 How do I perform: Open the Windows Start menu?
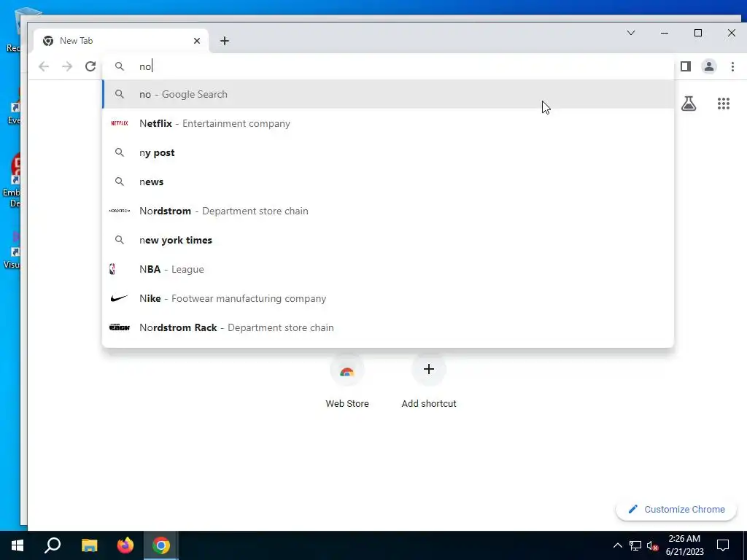(18, 545)
